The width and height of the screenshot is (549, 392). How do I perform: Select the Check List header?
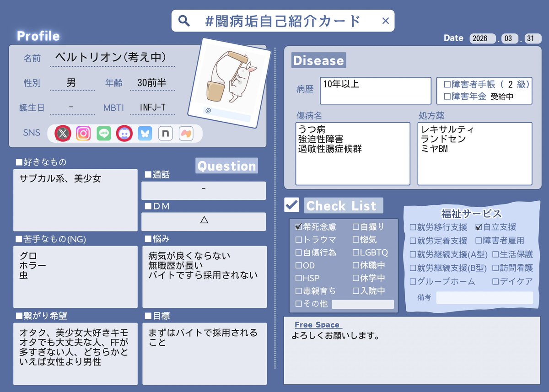tap(343, 205)
